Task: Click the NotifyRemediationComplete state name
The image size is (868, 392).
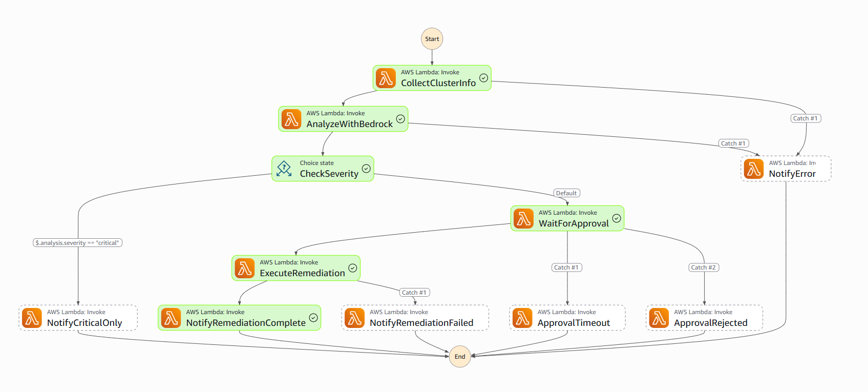Action: [246, 323]
